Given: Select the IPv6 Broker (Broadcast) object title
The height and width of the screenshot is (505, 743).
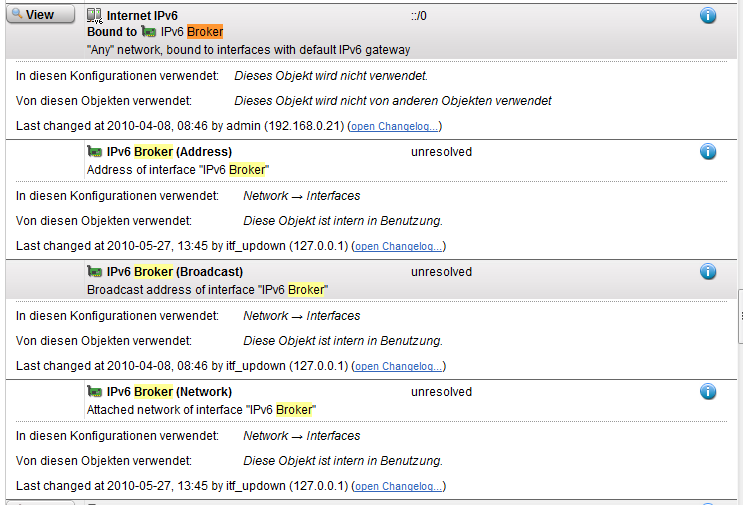Looking at the screenshot, I should click(x=174, y=271).
